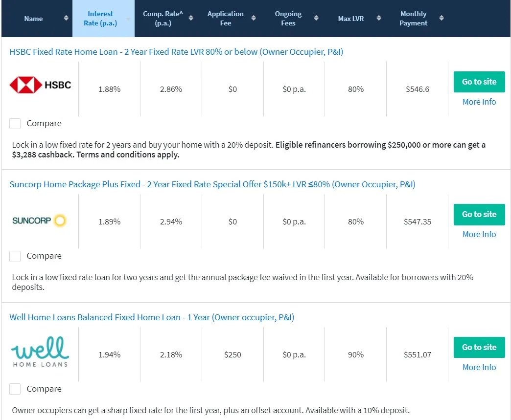Click Well Home Loans interest rate 1.94%
The image size is (511, 420).
(x=110, y=354)
